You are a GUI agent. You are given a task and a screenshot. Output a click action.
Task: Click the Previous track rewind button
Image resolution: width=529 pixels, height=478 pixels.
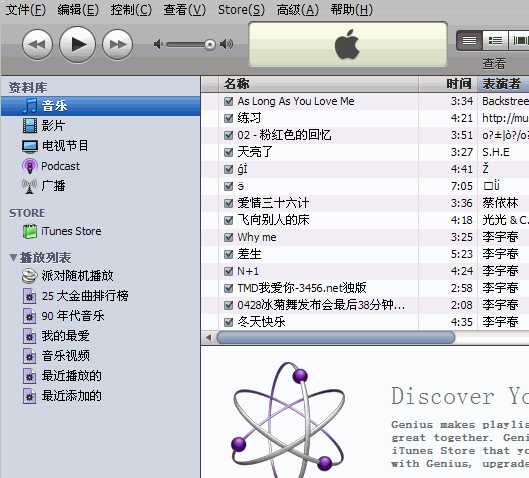point(37,45)
